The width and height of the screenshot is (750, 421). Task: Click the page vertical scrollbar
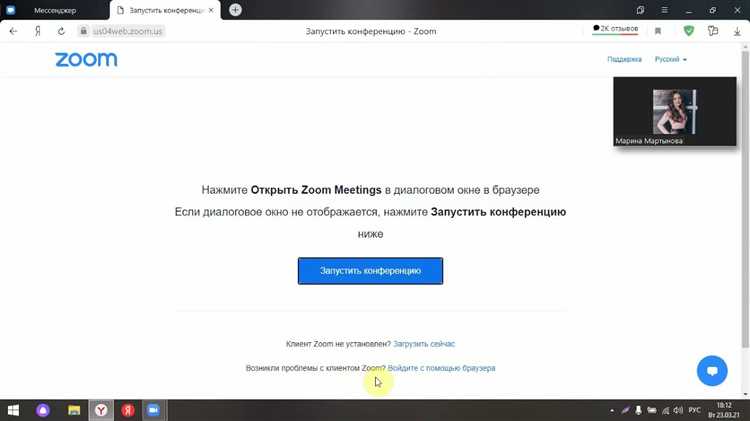point(745,199)
